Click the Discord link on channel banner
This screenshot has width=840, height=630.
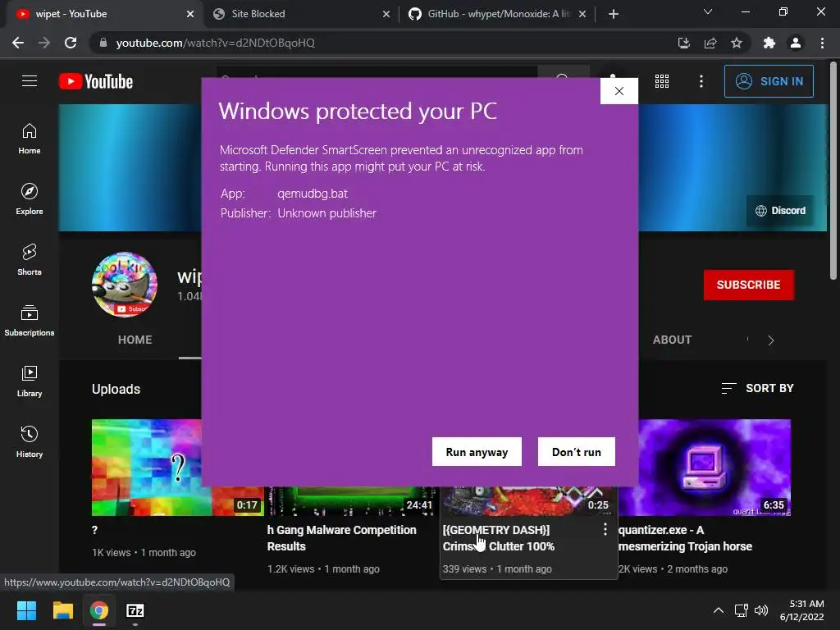[x=780, y=211]
